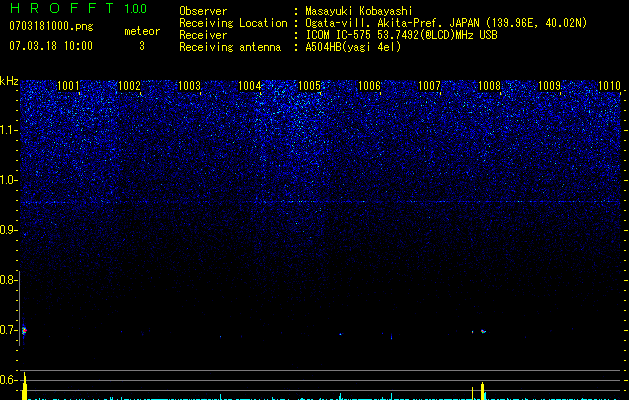Click the yellow power spike at chart start
This screenshot has height=400, width=629.
(x=24, y=386)
